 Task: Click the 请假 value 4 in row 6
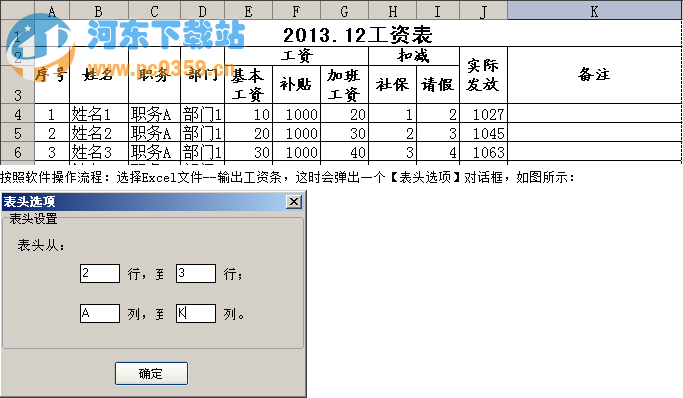click(438, 152)
